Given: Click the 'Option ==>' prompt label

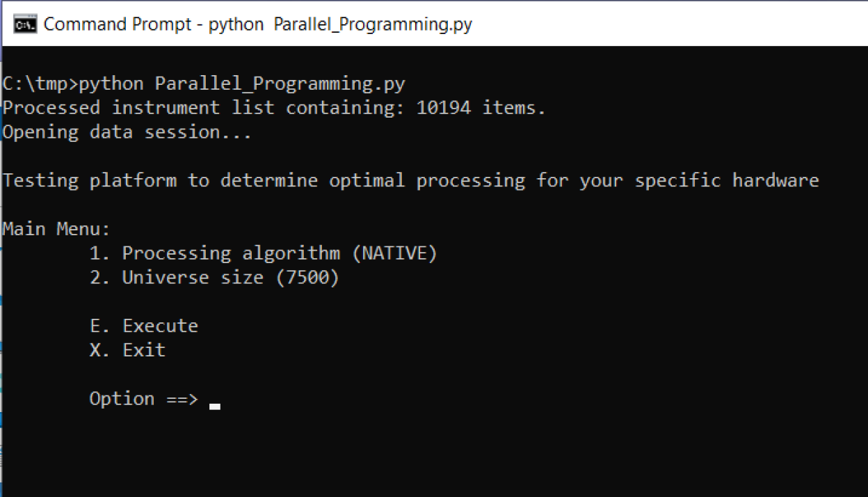Looking at the screenshot, I should click(x=143, y=399).
